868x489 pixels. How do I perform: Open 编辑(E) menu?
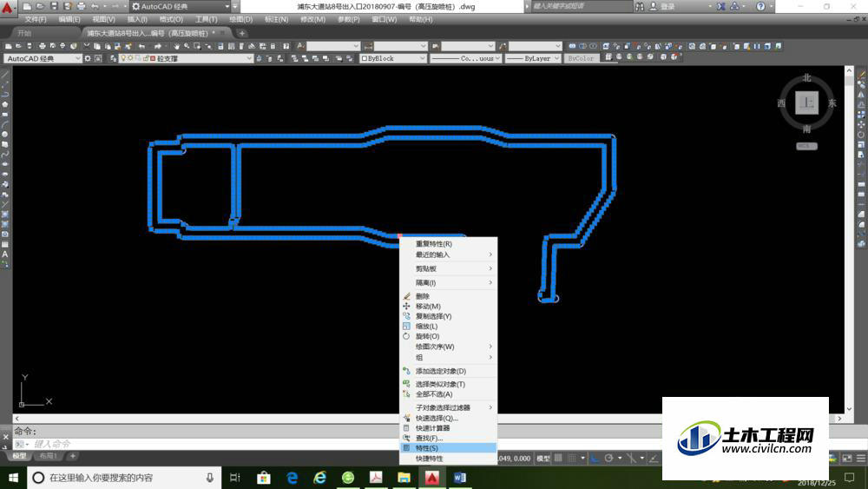69,19
